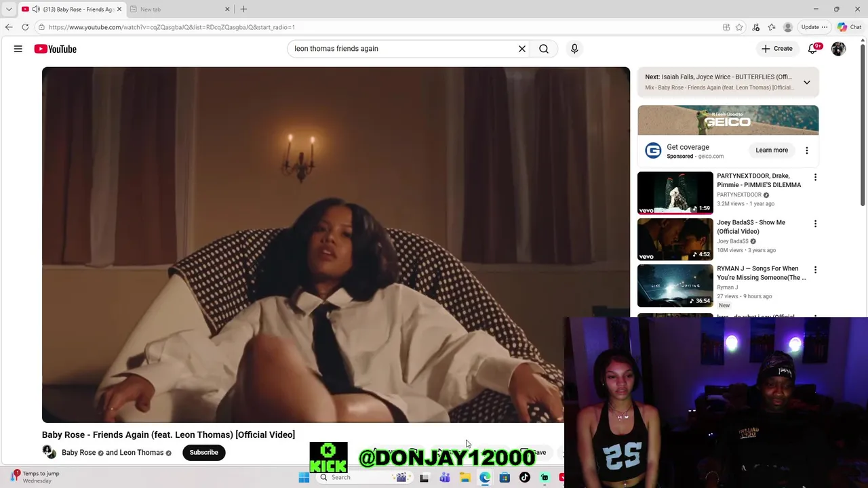Clear the search box with the X
868x488 pixels.
pyautogui.click(x=522, y=49)
